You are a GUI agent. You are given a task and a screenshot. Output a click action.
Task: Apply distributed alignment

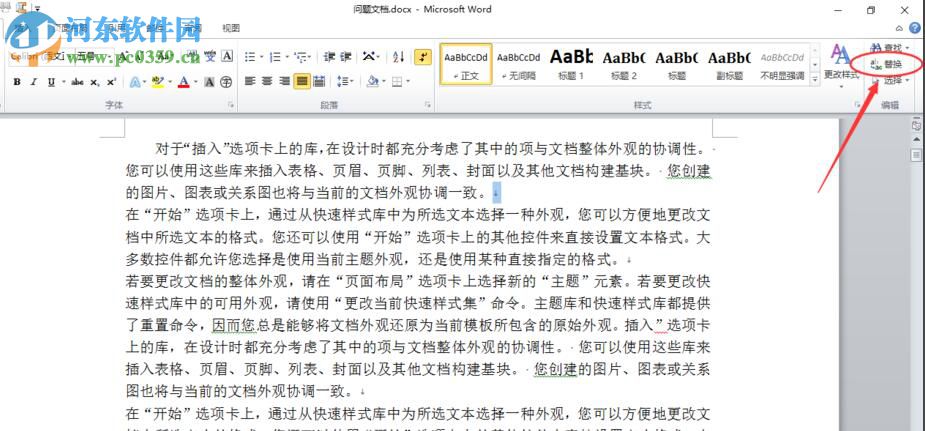pyautogui.click(x=319, y=81)
